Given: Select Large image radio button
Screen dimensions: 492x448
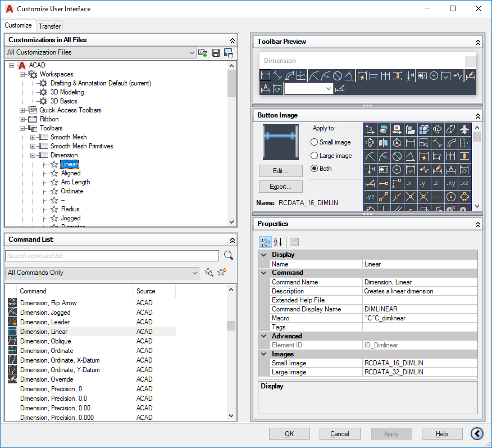Looking at the screenshot, I should click(314, 155).
